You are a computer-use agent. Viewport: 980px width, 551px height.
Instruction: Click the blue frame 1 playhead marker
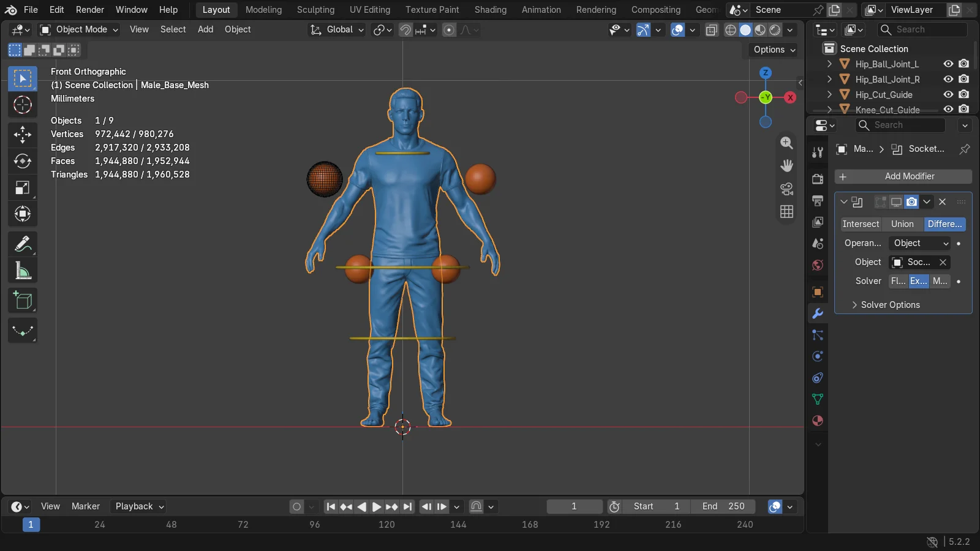coord(31,525)
